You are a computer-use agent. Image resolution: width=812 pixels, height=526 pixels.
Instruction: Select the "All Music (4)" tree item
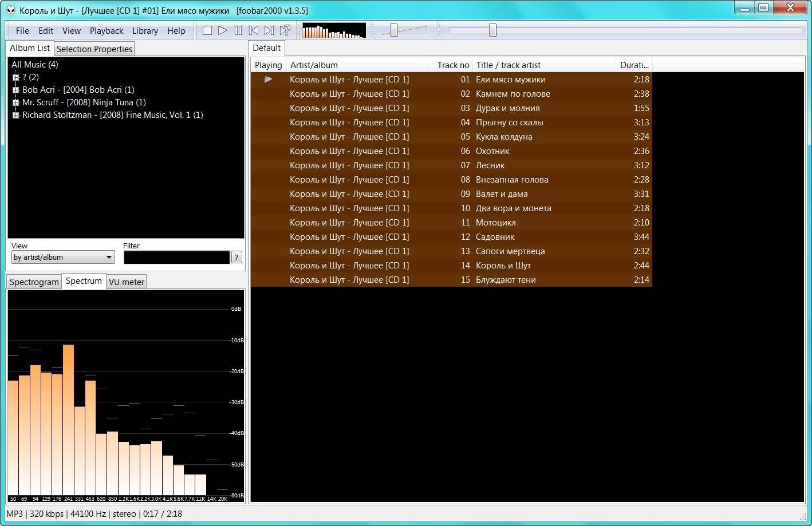pyautogui.click(x=35, y=65)
